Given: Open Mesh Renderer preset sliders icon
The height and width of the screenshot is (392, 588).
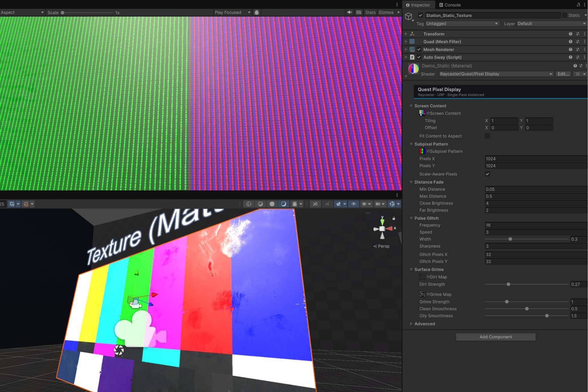Looking at the screenshot, I should coord(577,49).
